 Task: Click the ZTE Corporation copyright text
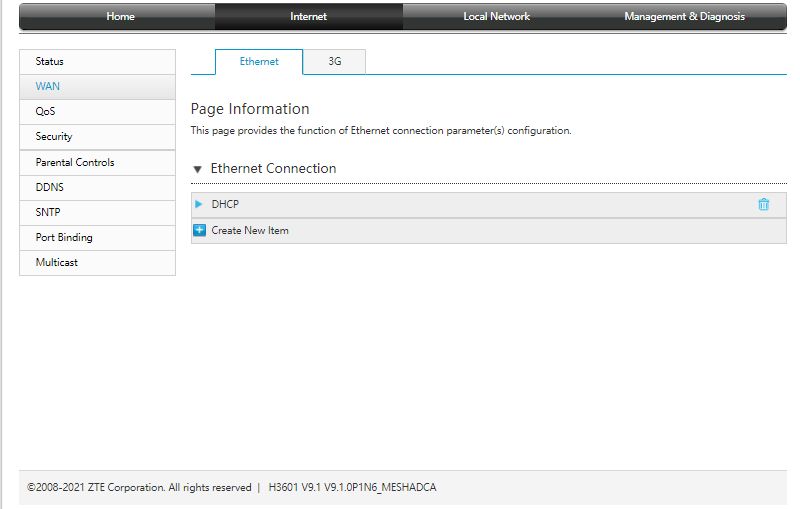pos(139,487)
